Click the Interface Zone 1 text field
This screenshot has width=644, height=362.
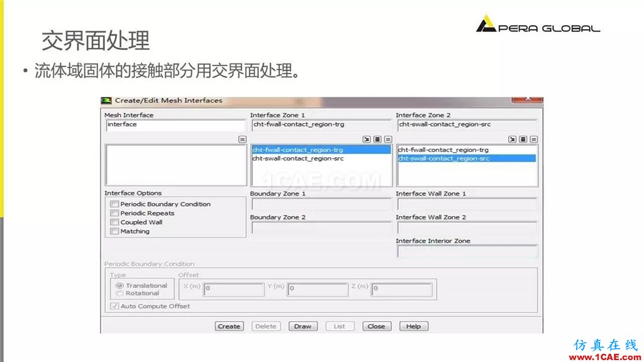point(321,125)
